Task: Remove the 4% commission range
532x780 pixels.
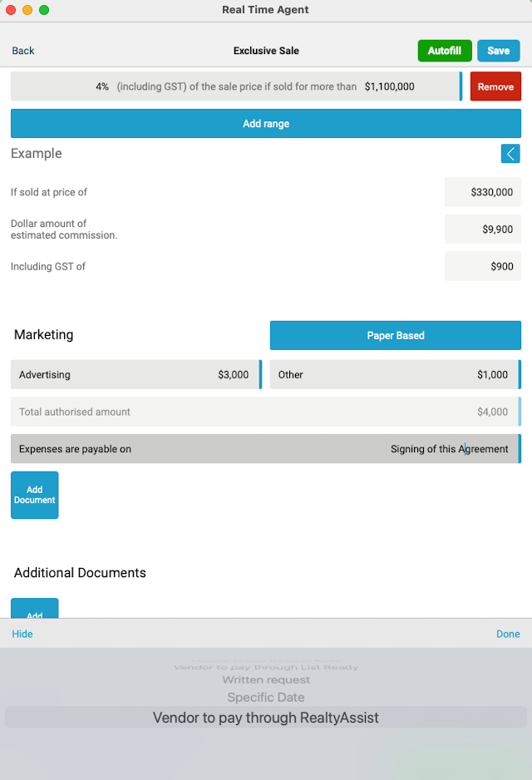Action: point(495,86)
